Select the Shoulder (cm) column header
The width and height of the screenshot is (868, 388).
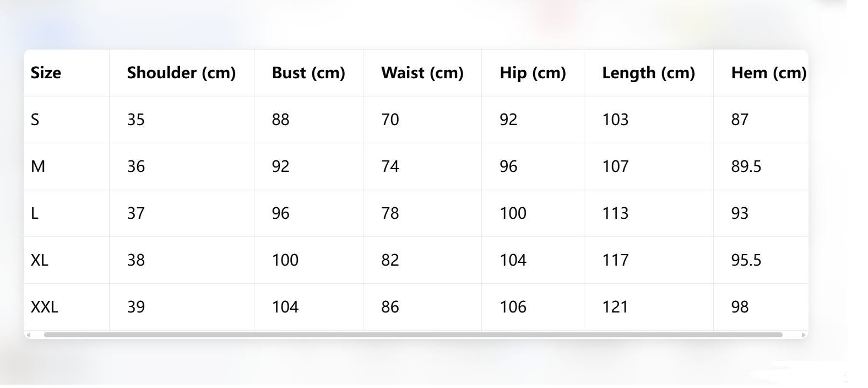pos(182,72)
